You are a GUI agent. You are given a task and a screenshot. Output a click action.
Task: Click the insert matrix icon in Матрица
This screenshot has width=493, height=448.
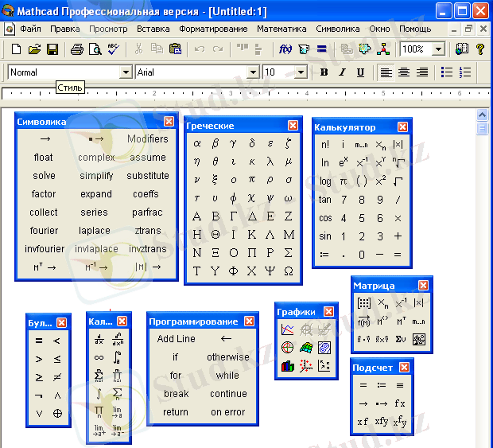point(364,303)
